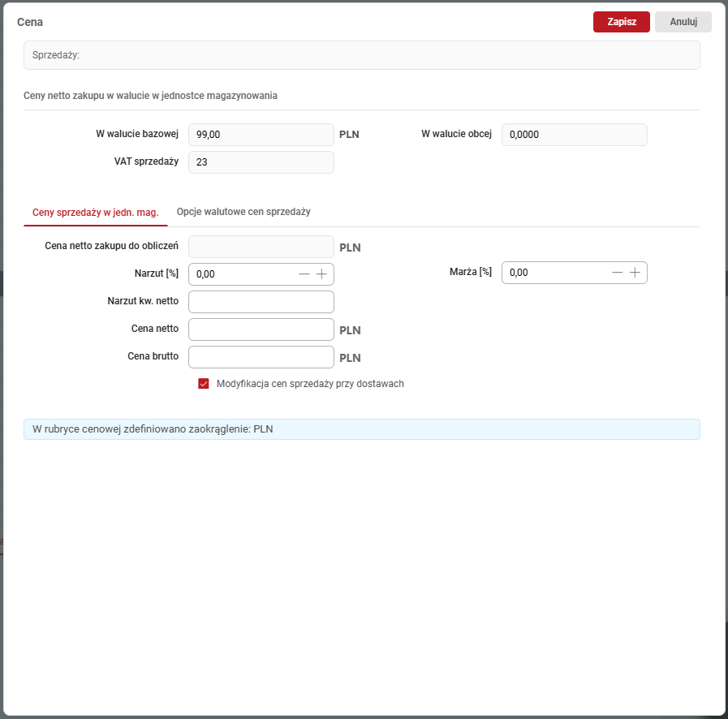Click the W walucie obcej field

574,135
